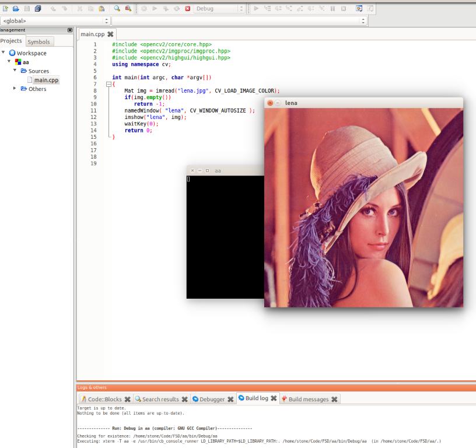Close the Search results tab
476x448 pixels.
[x=184, y=400]
